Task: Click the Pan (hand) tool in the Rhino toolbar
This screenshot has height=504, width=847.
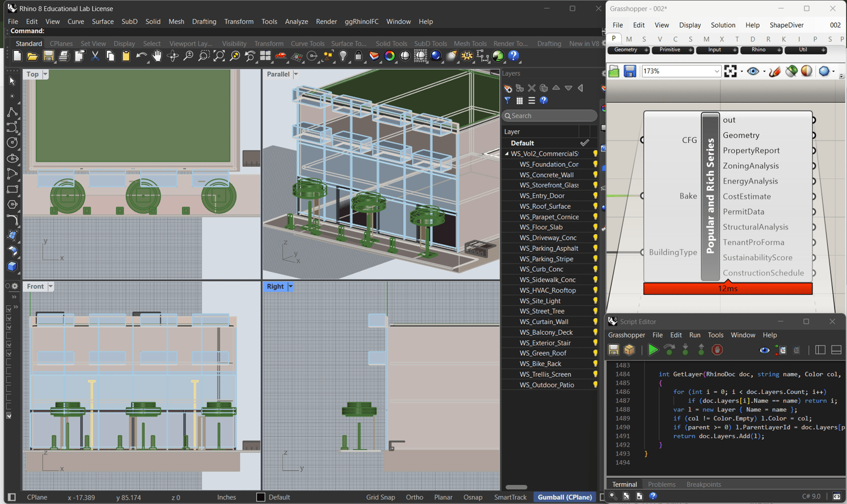Action: tap(157, 56)
